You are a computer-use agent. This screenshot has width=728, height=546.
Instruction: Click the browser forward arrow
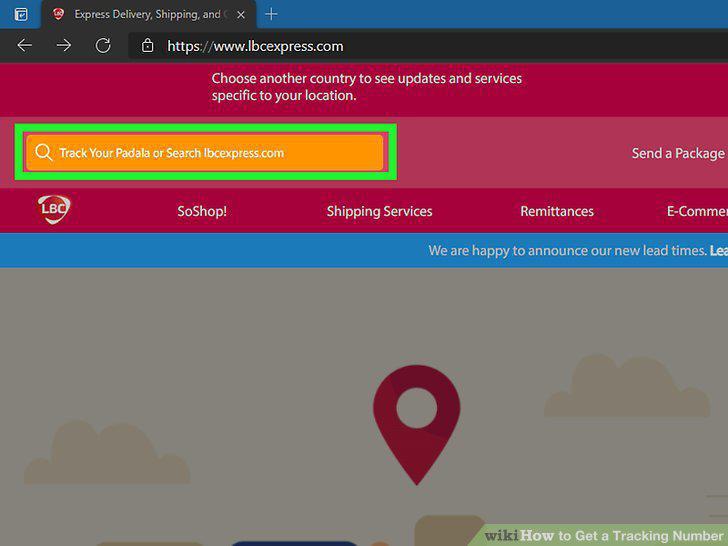(x=64, y=46)
